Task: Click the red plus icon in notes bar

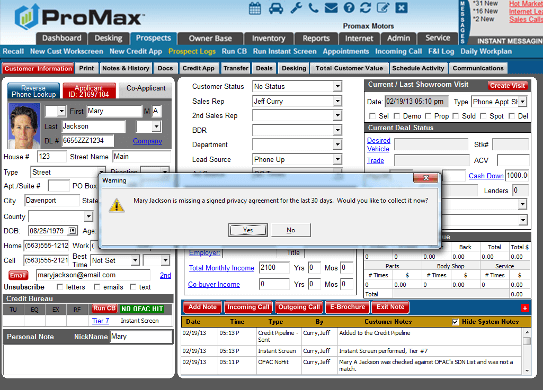Action: coord(525,308)
